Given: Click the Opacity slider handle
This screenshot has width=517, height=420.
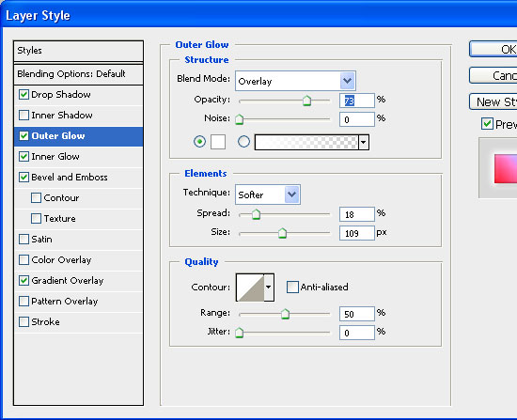Looking at the screenshot, I should (x=306, y=101).
